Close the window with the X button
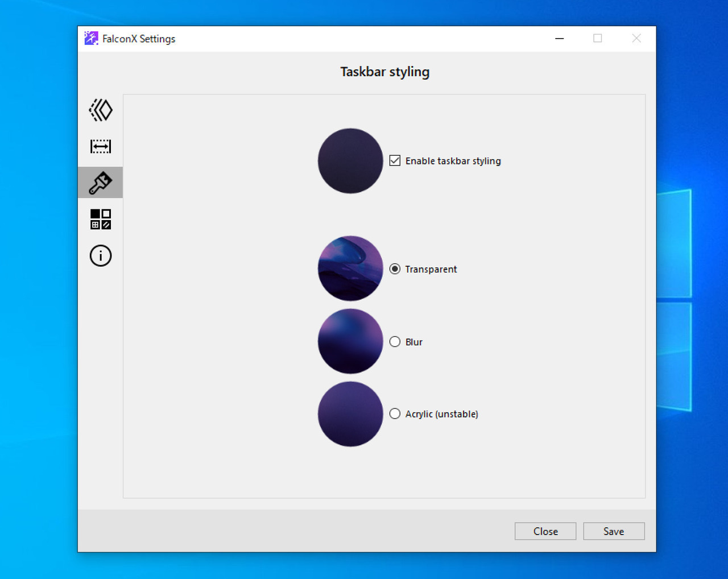The width and height of the screenshot is (728, 579). coord(636,38)
